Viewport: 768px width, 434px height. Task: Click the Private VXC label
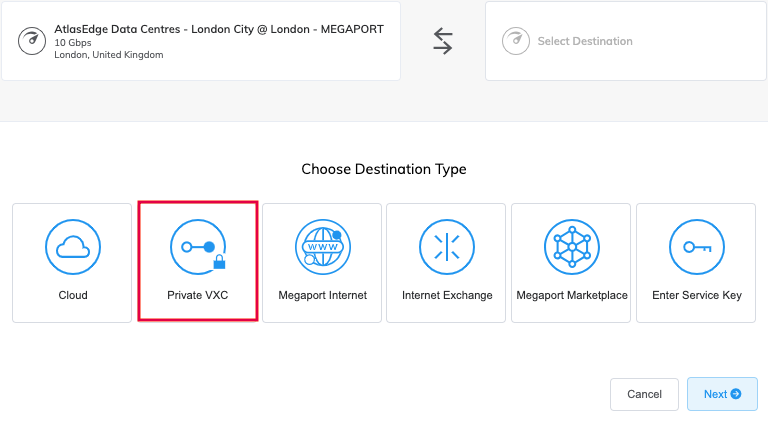coord(197,295)
